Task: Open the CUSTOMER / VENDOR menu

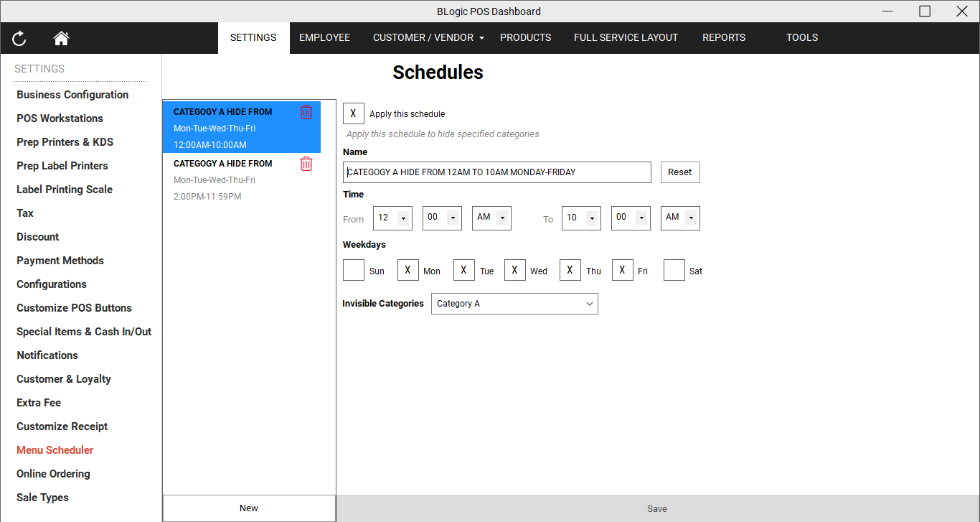Action: point(428,38)
